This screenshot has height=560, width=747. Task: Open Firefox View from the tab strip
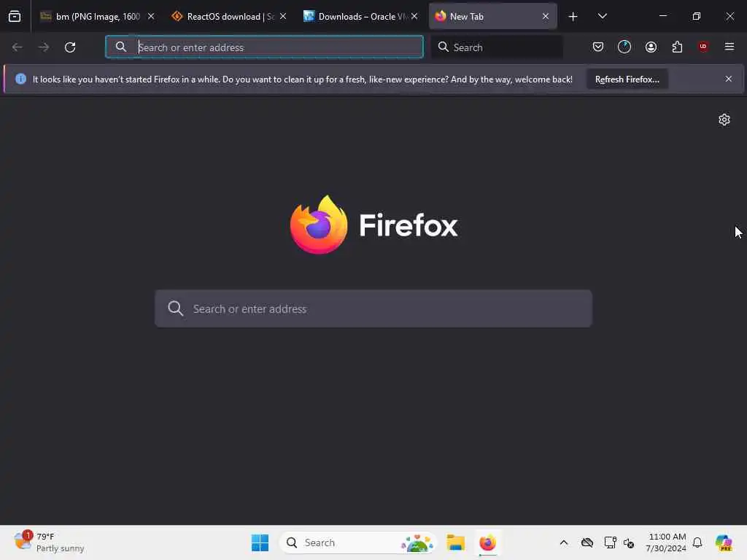click(15, 16)
